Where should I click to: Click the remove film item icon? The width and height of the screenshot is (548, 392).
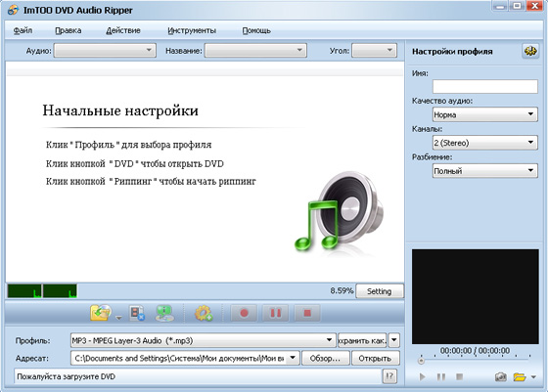(137, 313)
